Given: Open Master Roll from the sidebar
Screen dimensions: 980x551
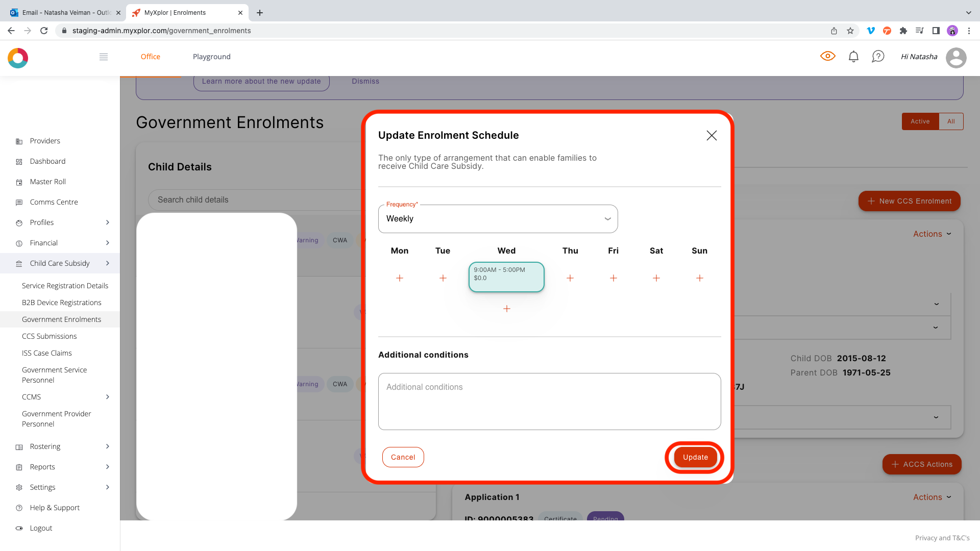Looking at the screenshot, I should pyautogui.click(x=47, y=182).
